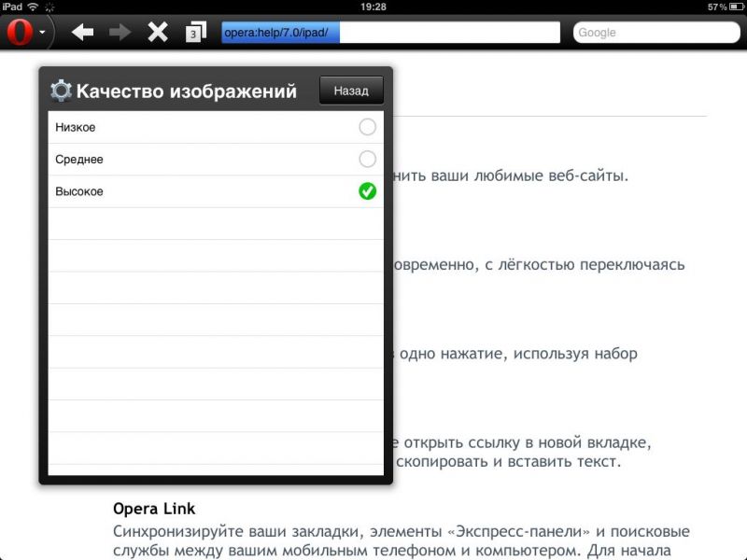
Task: Choose the Среднее quality label
Action: tap(79, 160)
